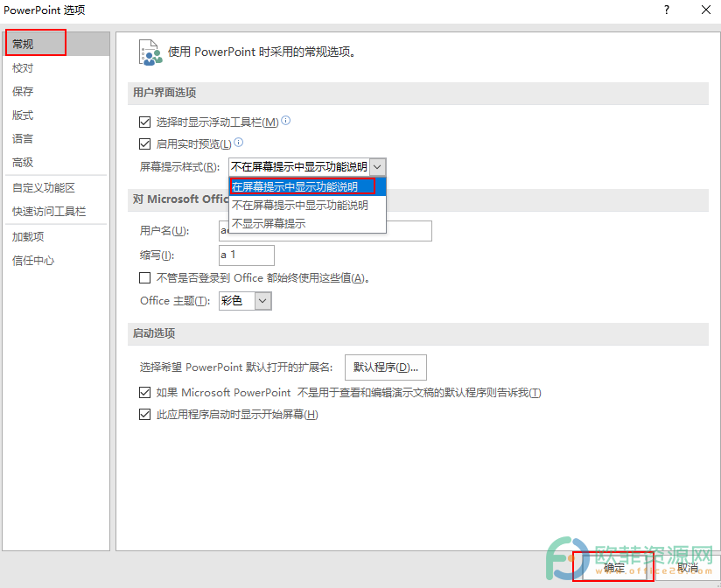
Task: Toggle 选择时显示浮动工具栏 checkbox
Action: 144,122
